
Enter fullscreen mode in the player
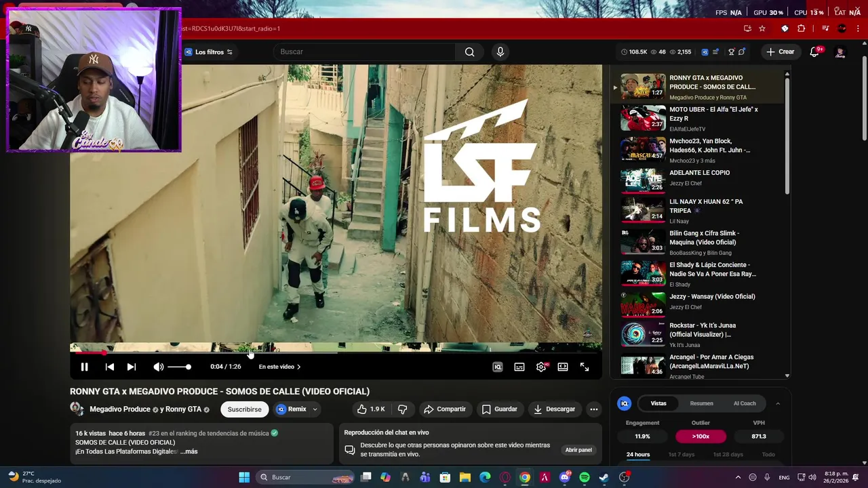(x=585, y=367)
